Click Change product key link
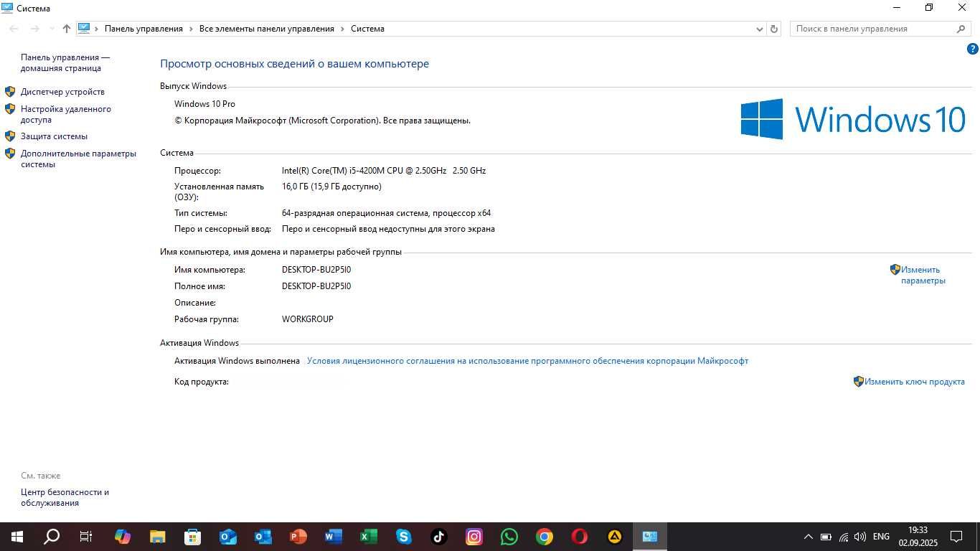Viewport: 980px width, 551px height. pyautogui.click(x=914, y=382)
